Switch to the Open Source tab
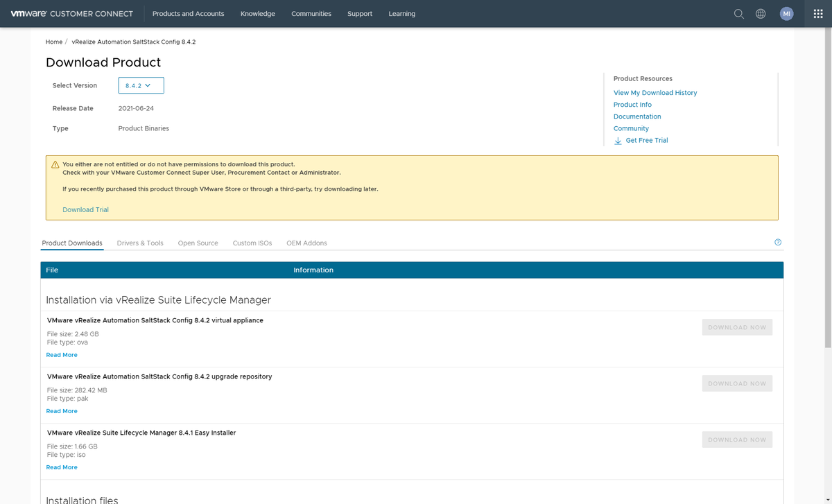 pyautogui.click(x=198, y=243)
